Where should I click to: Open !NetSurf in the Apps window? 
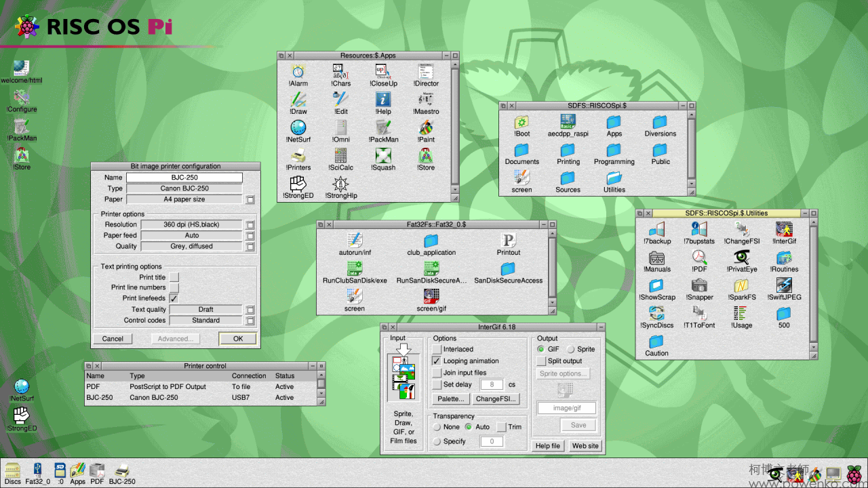[x=298, y=131]
